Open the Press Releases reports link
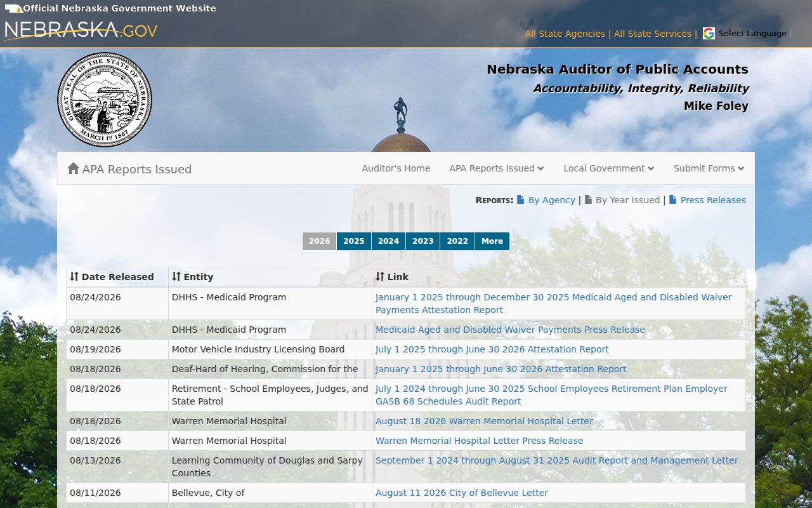The width and height of the screenshot is (812, 508). 713,200
